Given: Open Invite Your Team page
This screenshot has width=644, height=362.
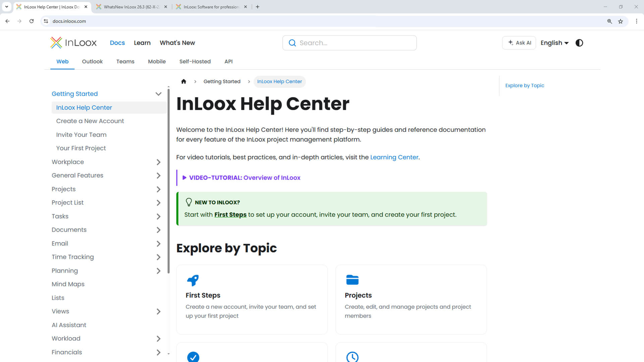Looking at the screenshot, I should (81, 135).
